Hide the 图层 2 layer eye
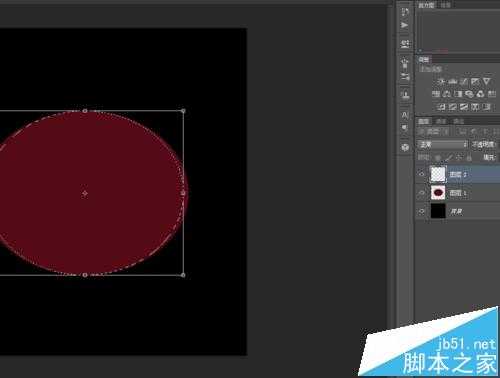Viewport: 500px width, 378px height. coord(421,174)
